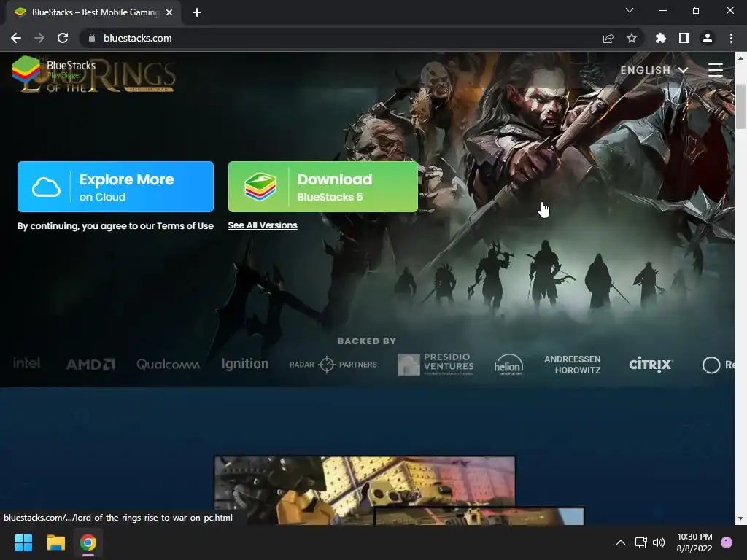The image size is (747, 560).
Task: Click the BACKED BY heading text
Action: (x=367, y=341)
